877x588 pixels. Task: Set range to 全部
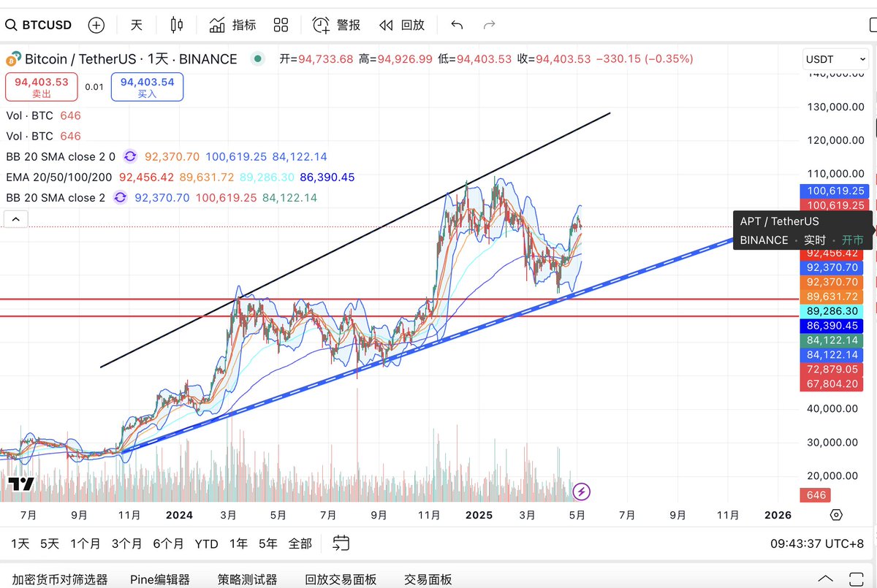click(300, 543)
